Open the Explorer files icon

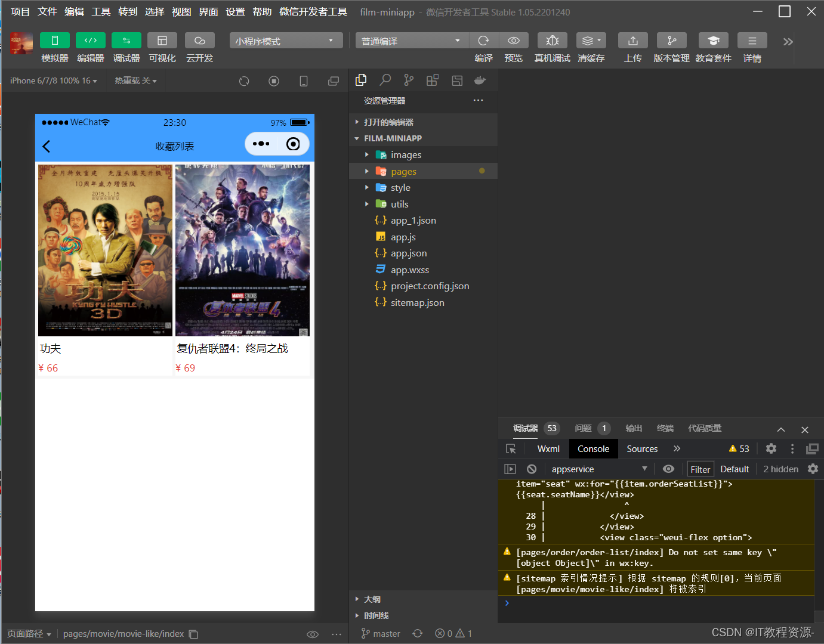point(361,80)
